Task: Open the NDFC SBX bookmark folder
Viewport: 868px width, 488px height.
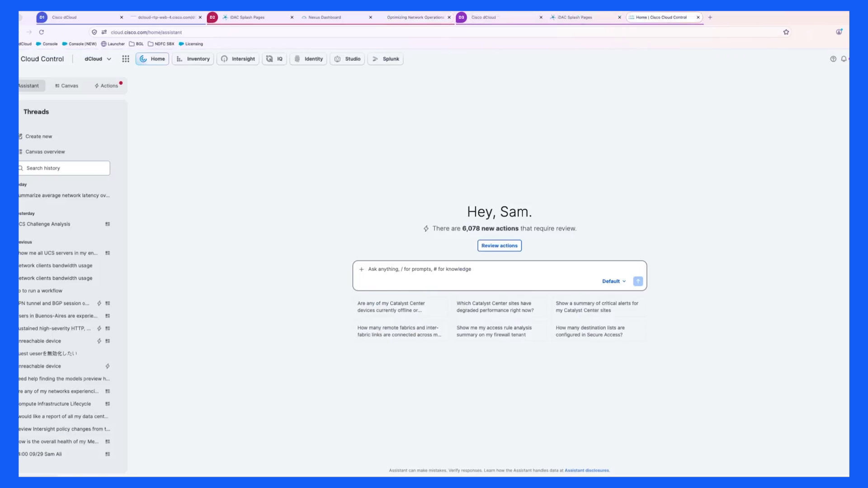Action: 161,44
